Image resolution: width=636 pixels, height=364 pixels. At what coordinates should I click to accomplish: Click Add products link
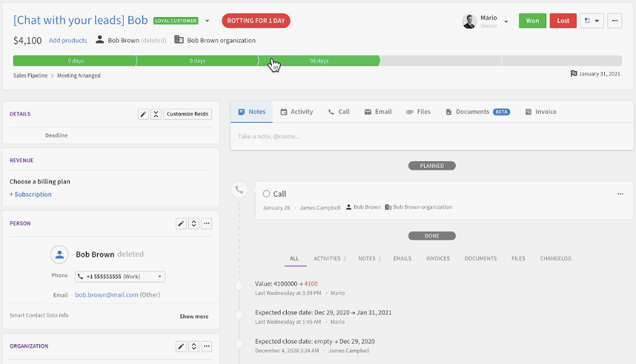(68, 41)
